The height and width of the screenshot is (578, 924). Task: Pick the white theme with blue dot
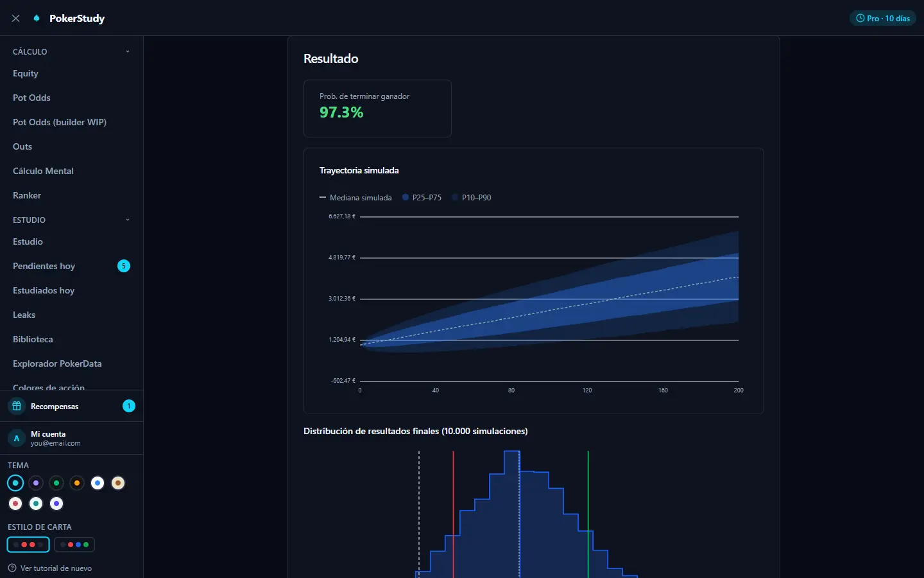[x=98, y=483]
